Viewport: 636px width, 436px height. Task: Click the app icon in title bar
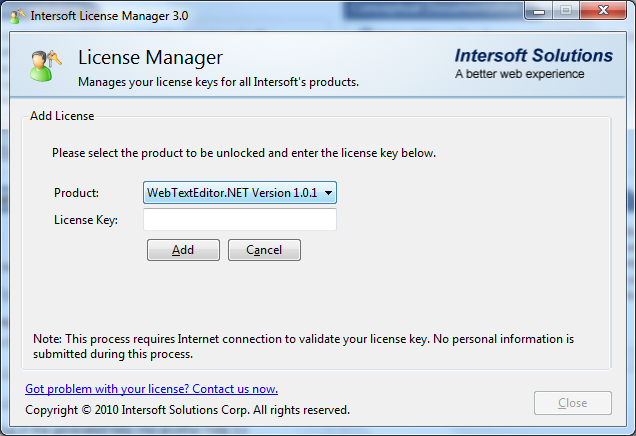click(18, 16)
